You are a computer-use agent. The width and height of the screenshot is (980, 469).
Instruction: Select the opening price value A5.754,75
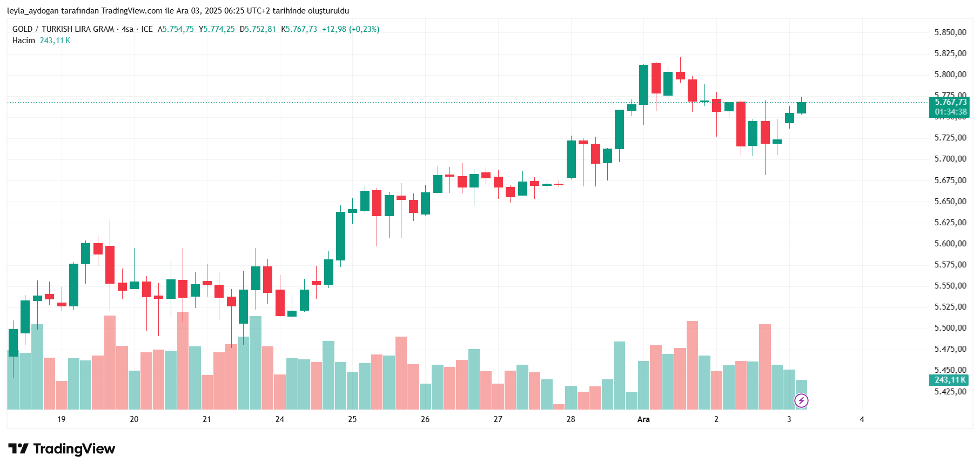(x=176, y=29)
